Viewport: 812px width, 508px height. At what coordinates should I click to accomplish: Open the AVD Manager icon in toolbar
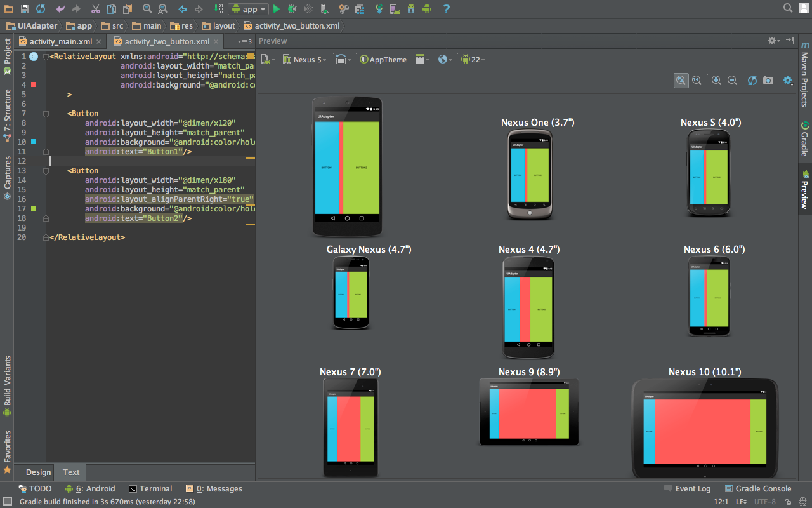pyautogui.click(x=395, y=9)
